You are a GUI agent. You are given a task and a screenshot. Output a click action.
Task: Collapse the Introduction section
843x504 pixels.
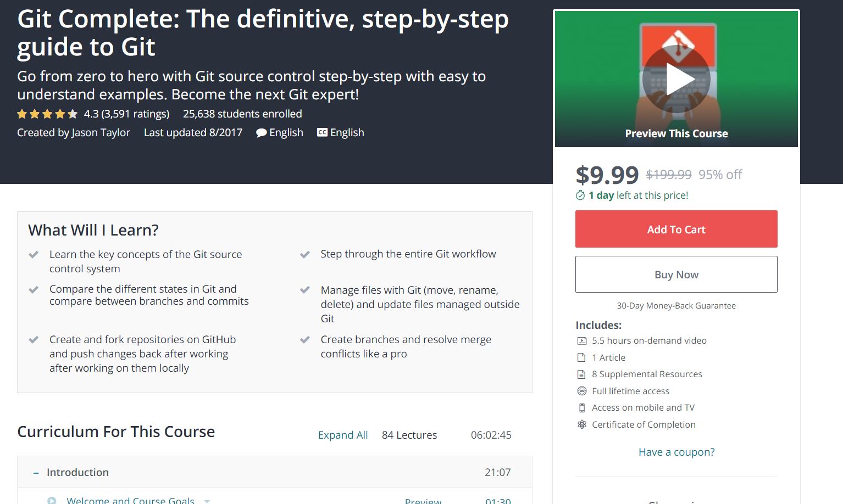click(x=36, y=473)
